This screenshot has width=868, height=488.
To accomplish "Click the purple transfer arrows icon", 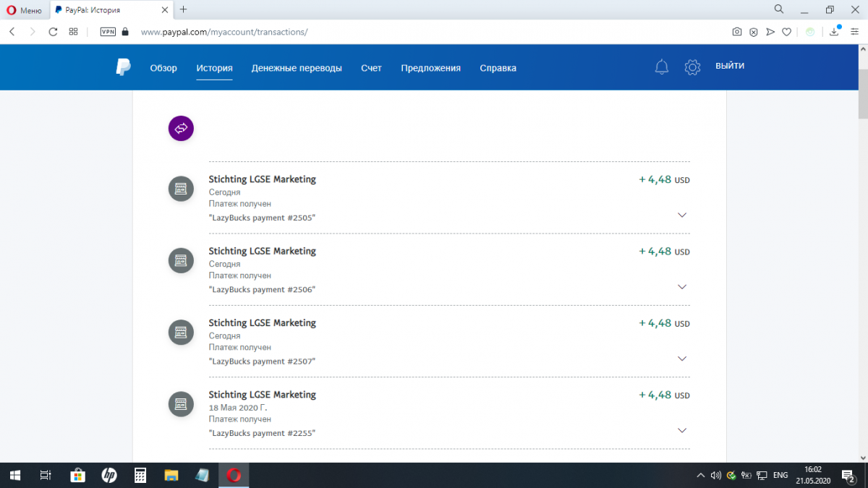I will (181, 128).
